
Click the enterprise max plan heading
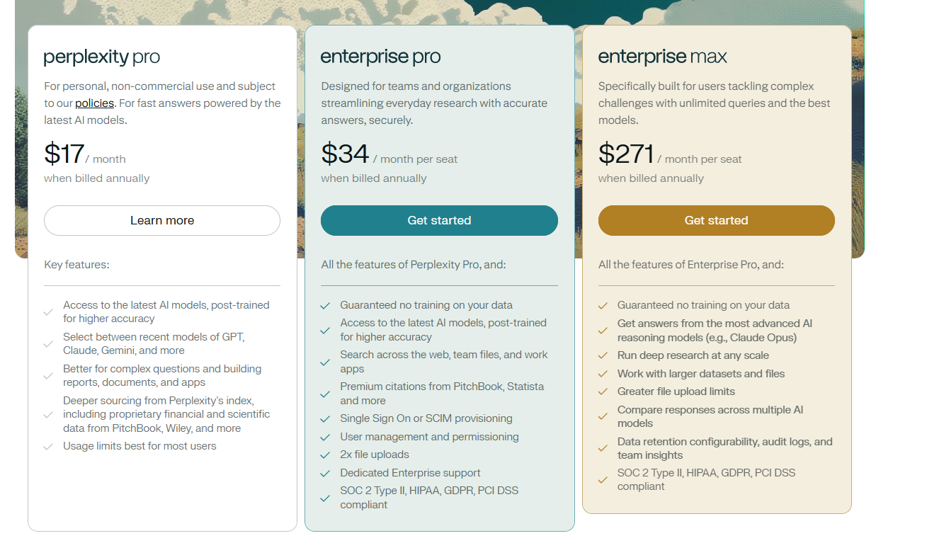[663, 57]
